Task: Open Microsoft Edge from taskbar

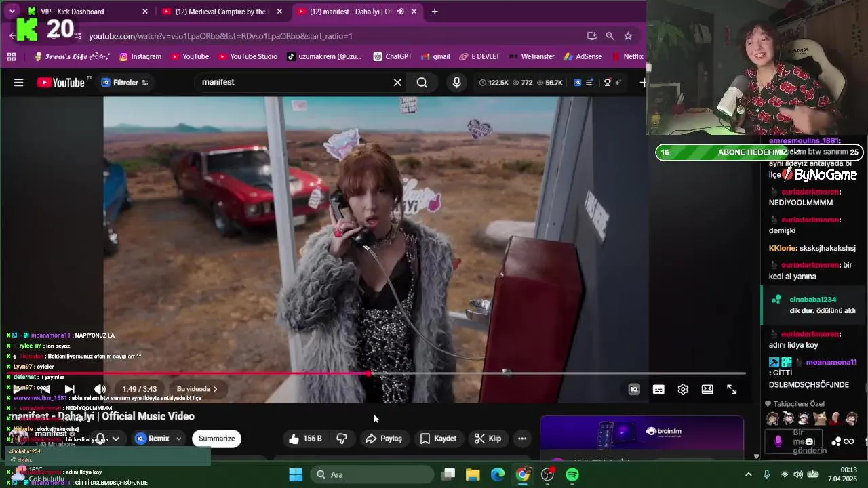Action: point(498,474)
